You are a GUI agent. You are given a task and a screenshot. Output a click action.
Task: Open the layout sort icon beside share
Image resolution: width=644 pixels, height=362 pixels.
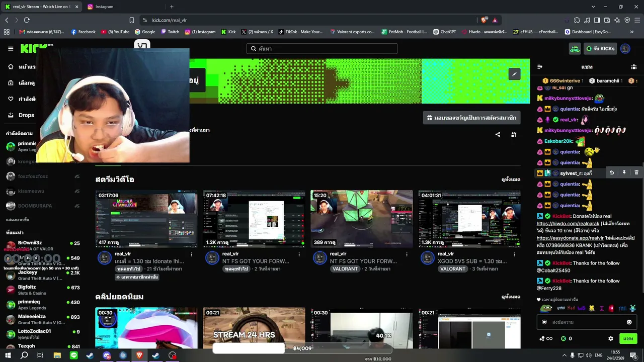coord(514,134)
